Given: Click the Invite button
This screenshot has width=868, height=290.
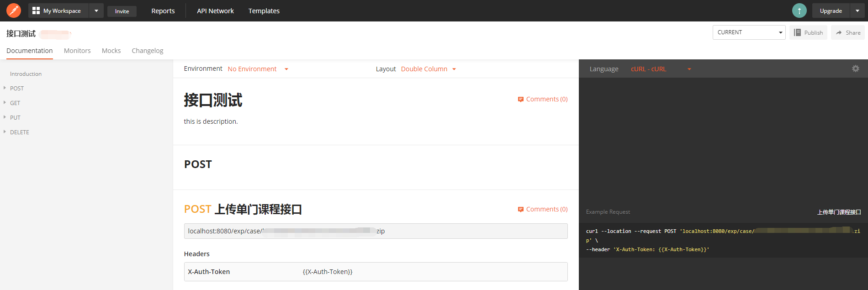Looking at the screenshot, I should (122, 11).
